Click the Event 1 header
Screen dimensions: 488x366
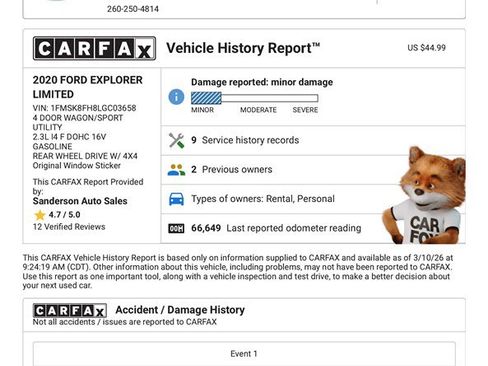click(x=244, y=354)
